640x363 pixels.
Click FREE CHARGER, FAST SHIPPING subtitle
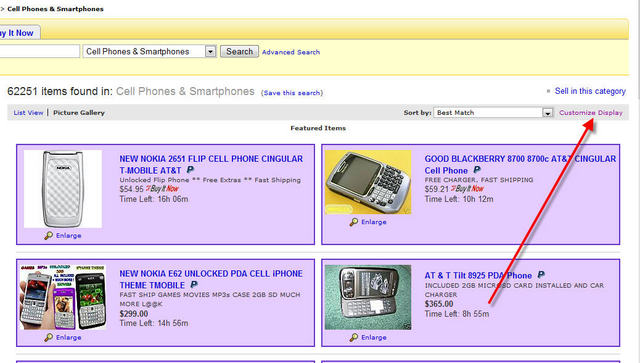[479, 180]
